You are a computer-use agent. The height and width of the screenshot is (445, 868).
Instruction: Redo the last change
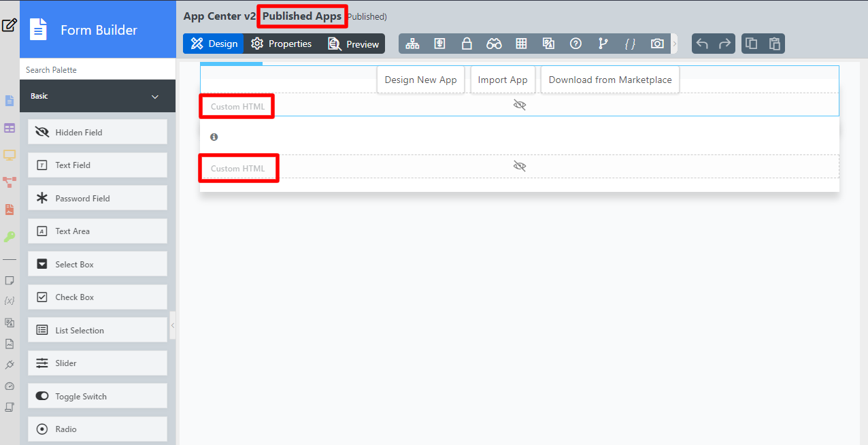[x=724, y=44]
